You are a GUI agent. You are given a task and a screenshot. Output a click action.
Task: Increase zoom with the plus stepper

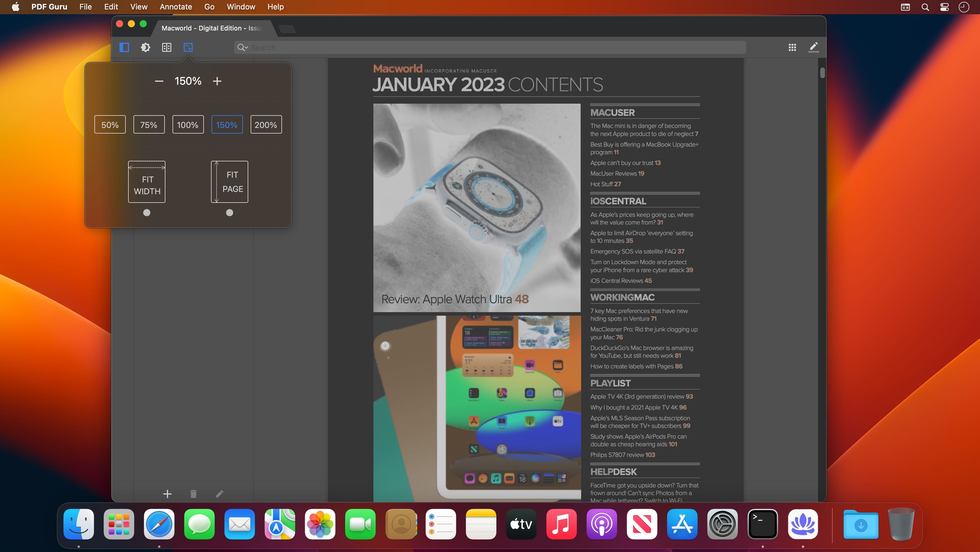coord(217,81)
